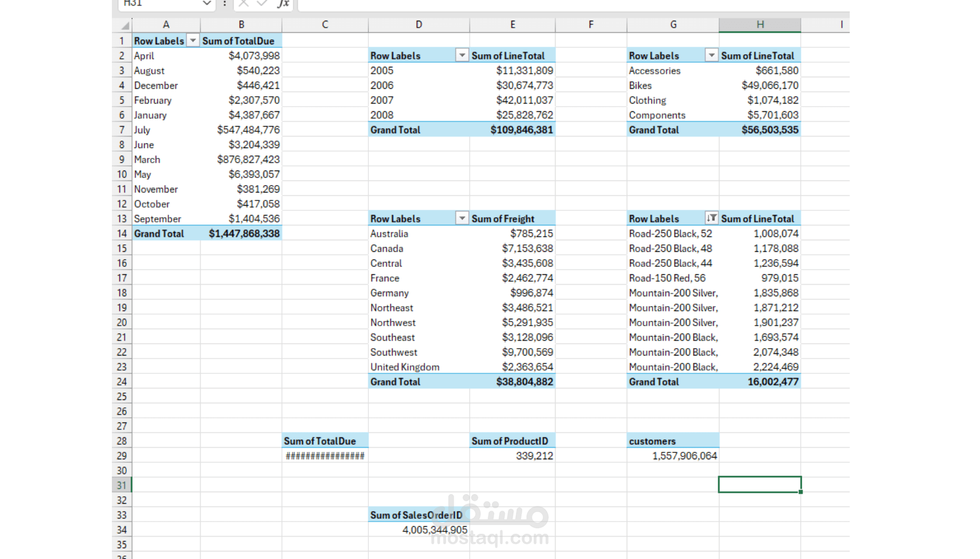This screenshot has width=980, height=559.
Task: Select the Central cell
Action: tap(419, 263)
